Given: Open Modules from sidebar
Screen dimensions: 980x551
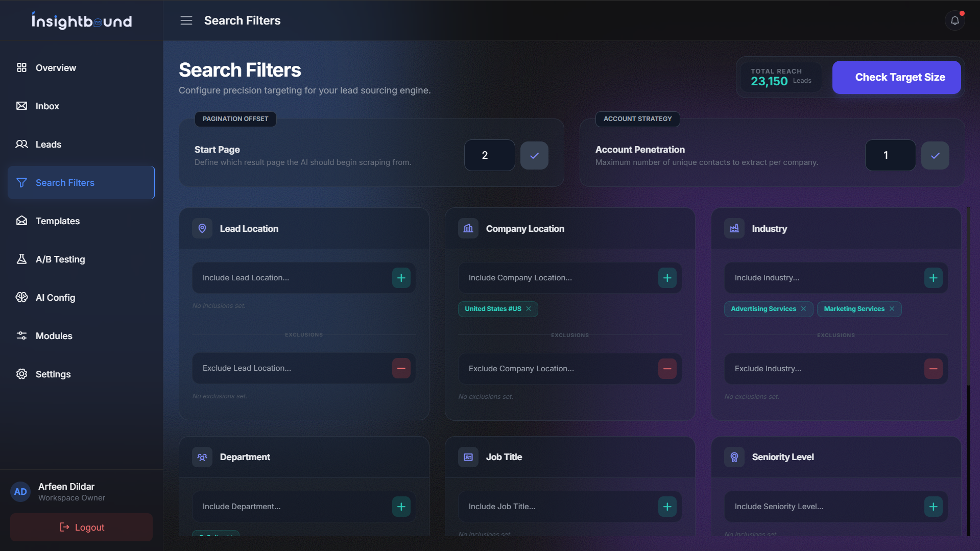Looking at the screenshot, I should pyautogui.click(x=81, y=336).
